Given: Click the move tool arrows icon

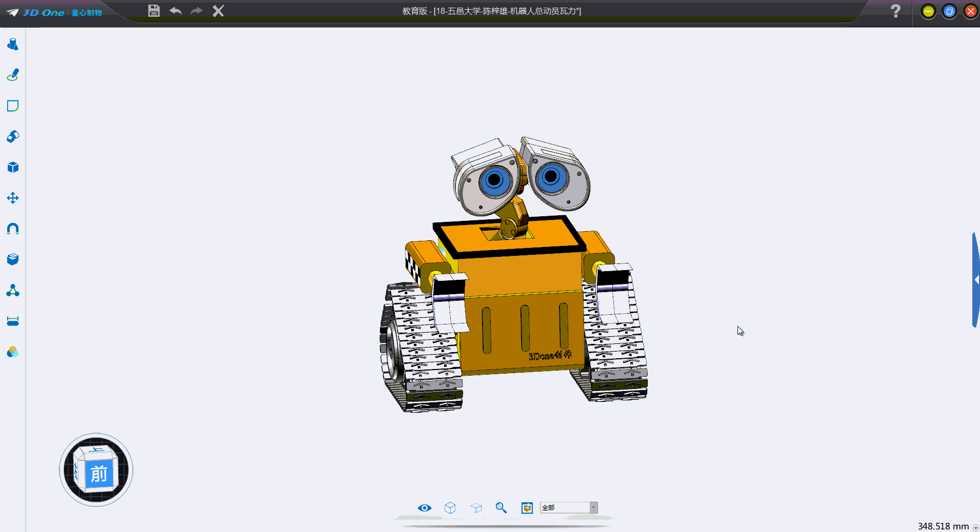Looking at the screenshot, I should coord(13,198).
